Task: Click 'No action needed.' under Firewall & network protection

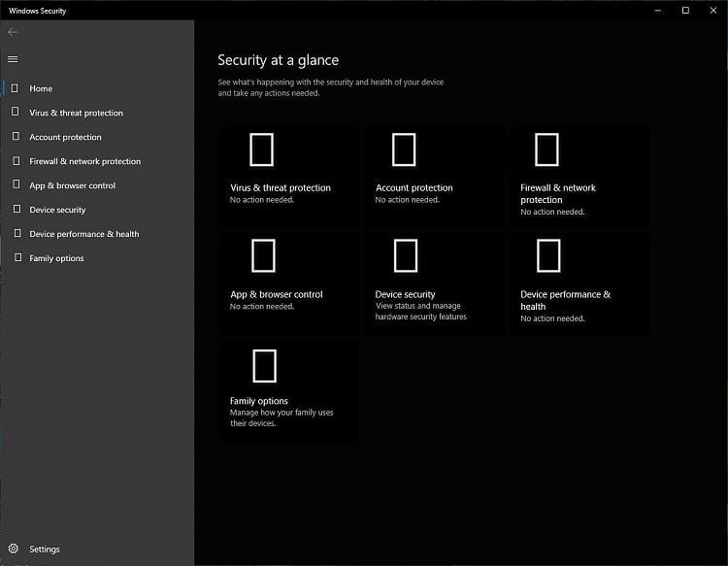Action: click(x=552, y=212)
